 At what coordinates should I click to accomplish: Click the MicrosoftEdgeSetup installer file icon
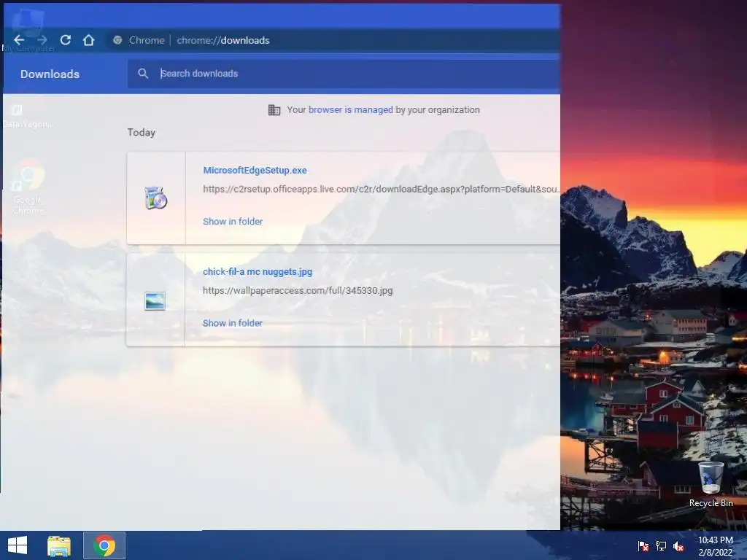(155, 198)
